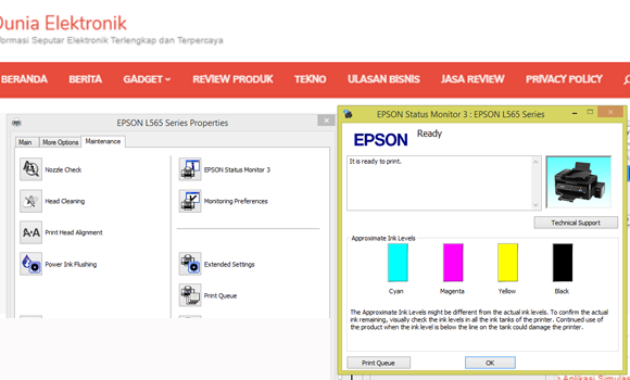The height and width of the screenshot is (380, 630).
Task: Click the 'Extended Settings' label
Action: pos(229,264)
